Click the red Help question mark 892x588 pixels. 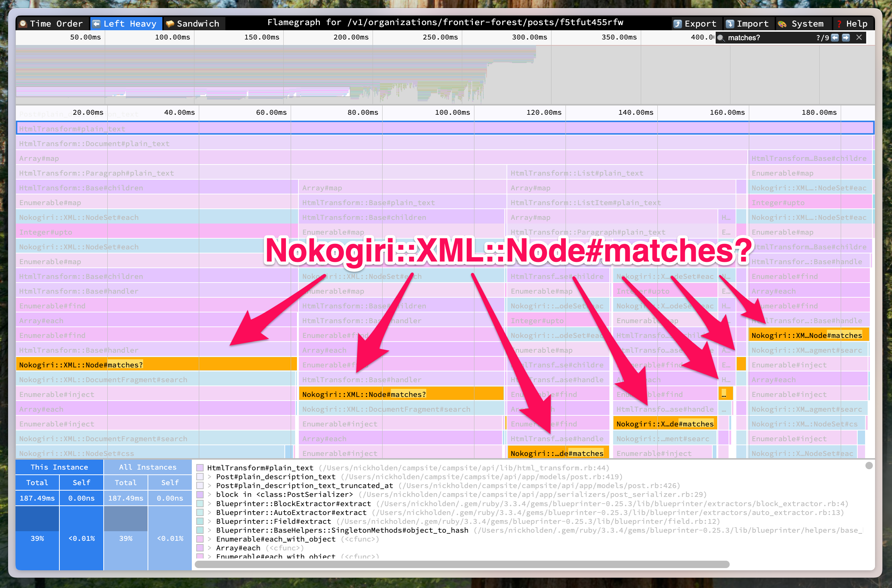pos(839,24)
